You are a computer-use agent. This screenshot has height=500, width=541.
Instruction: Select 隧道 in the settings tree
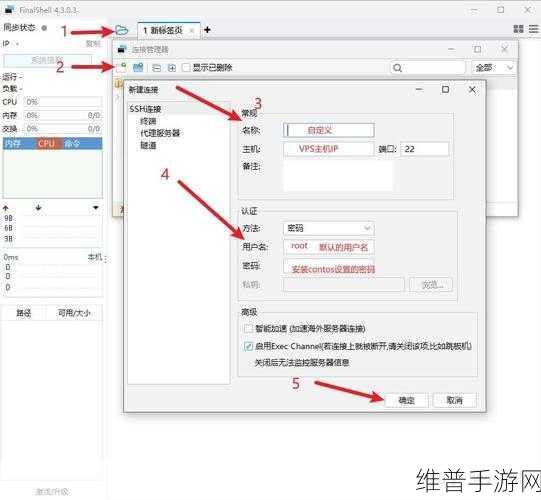(x=148, y=145)
